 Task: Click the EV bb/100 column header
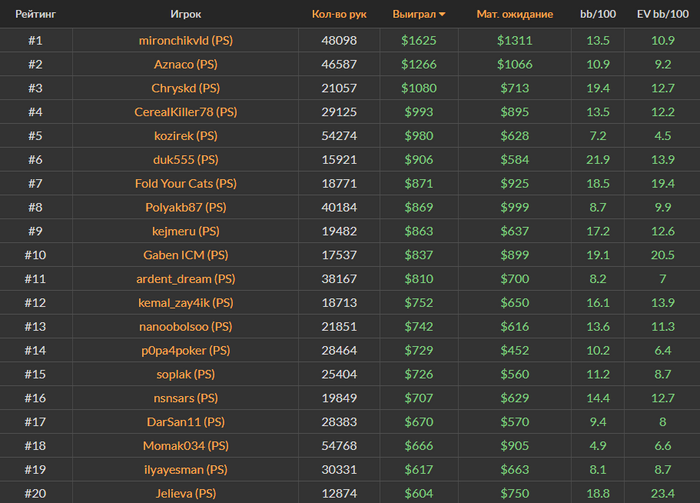pyautogui.click(x=662, y=14)
